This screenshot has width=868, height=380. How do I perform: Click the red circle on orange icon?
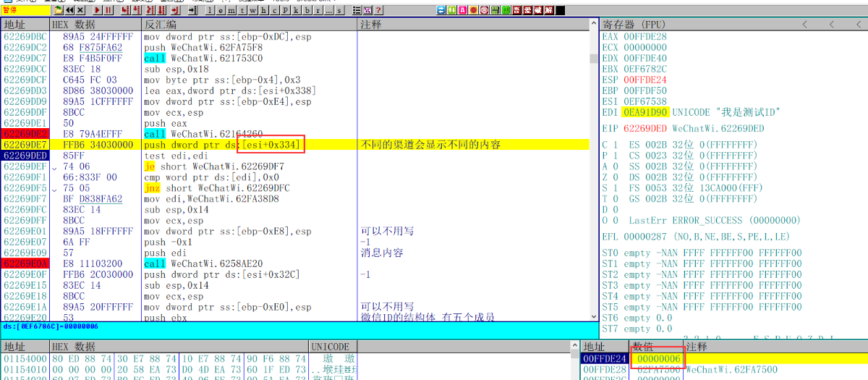coord(473,10)
